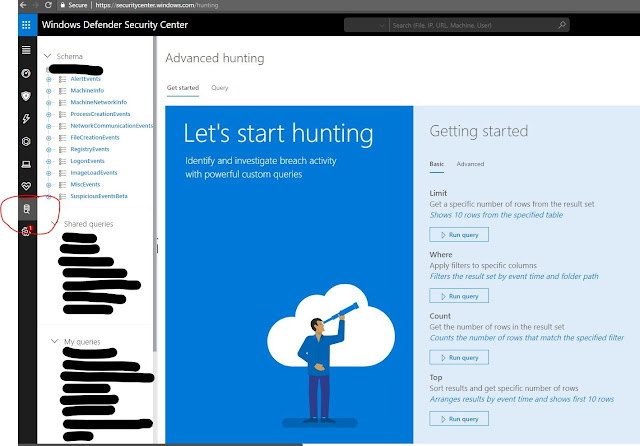This screenshot has height=446, width=640.
Task: Select the RegistryEvents table
Action: (90, 149)
